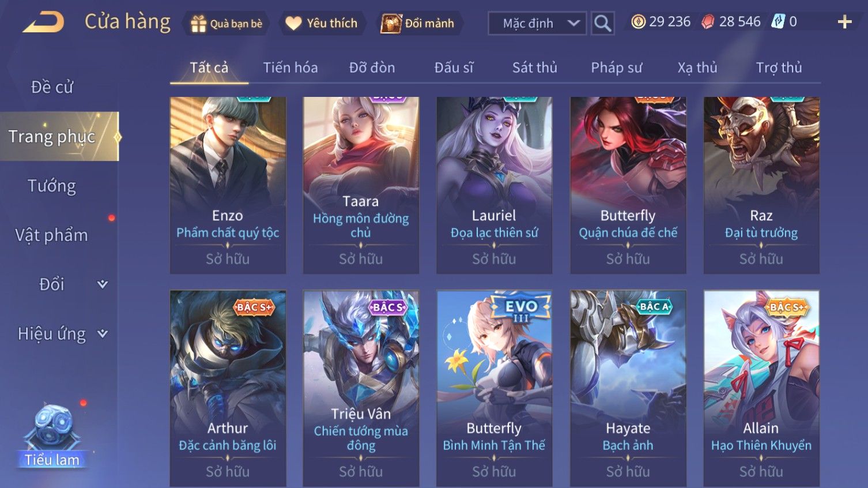Click the plus icon to add currency

pyautogui.click(x=844, y=22)
